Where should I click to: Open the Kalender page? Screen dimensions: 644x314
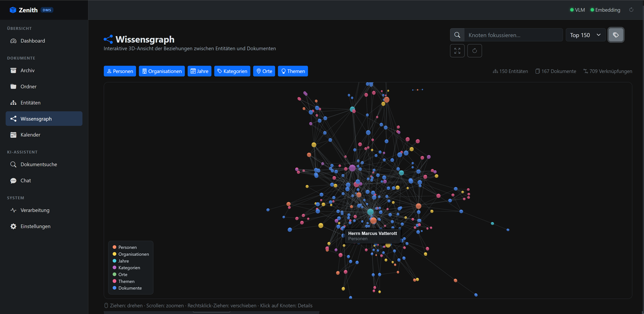click(x=44, y=135)
